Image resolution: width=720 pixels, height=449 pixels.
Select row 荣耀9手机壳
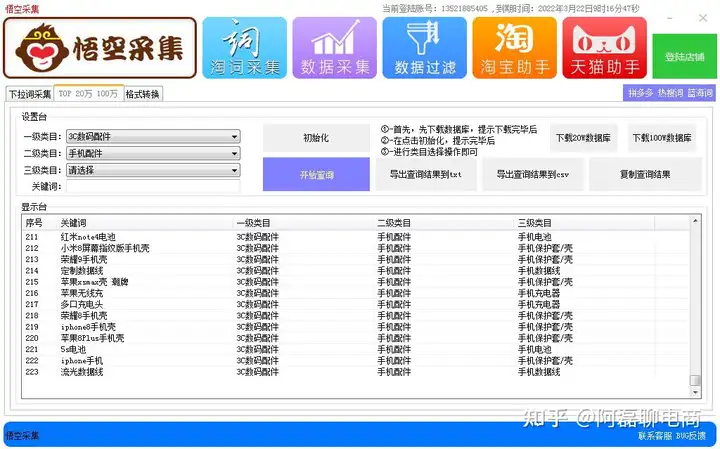pos(356,259)
